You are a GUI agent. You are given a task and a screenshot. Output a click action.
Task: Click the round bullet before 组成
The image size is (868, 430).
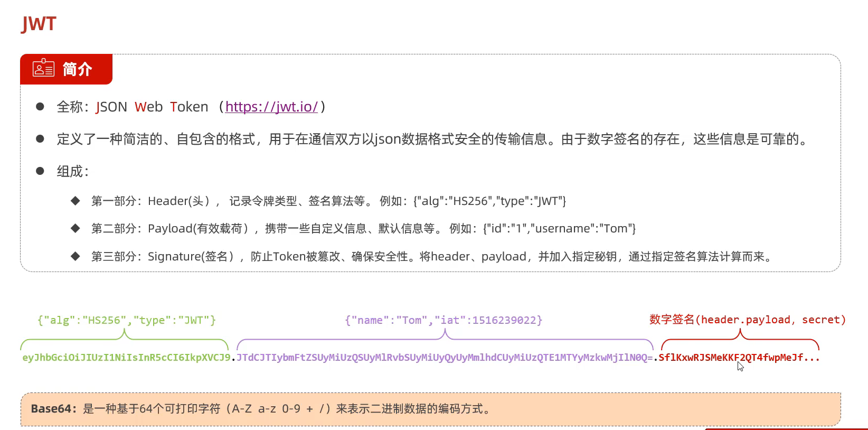click(40, 171)
